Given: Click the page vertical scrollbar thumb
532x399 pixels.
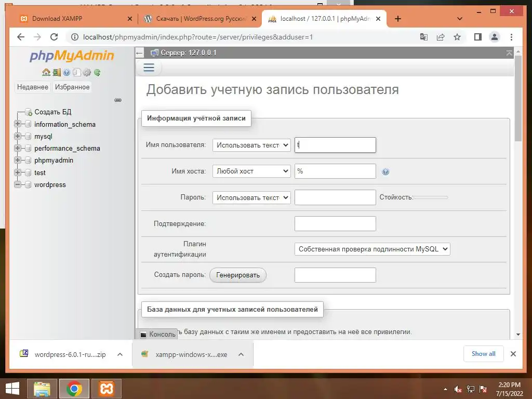Looking at the screenshot, I should [x=518, y=98].
